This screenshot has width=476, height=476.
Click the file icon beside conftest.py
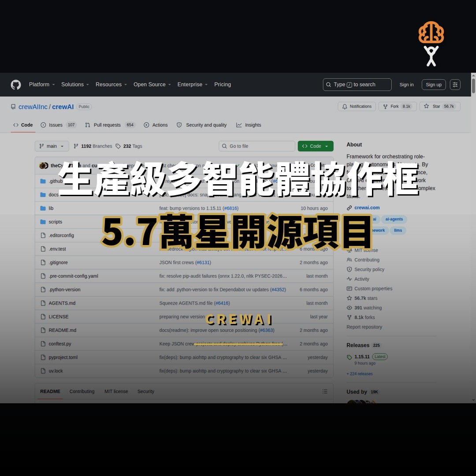click(x=43, y=344)
